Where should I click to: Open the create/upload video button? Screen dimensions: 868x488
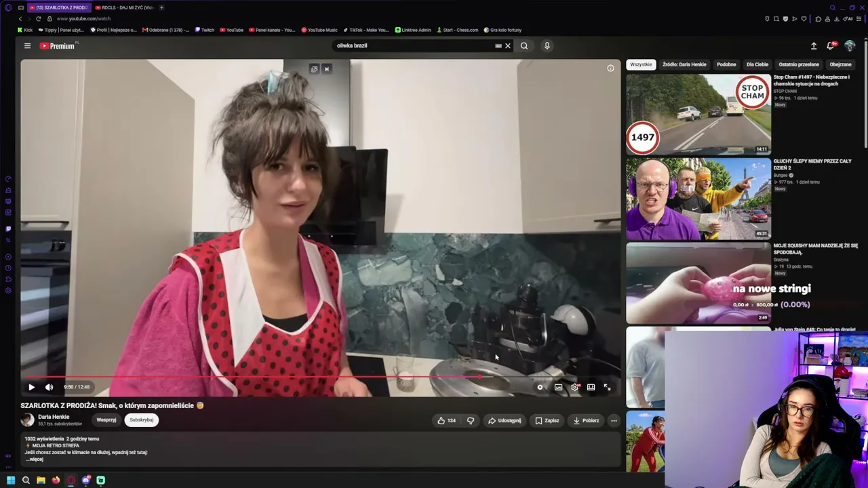tap(814, 46)
